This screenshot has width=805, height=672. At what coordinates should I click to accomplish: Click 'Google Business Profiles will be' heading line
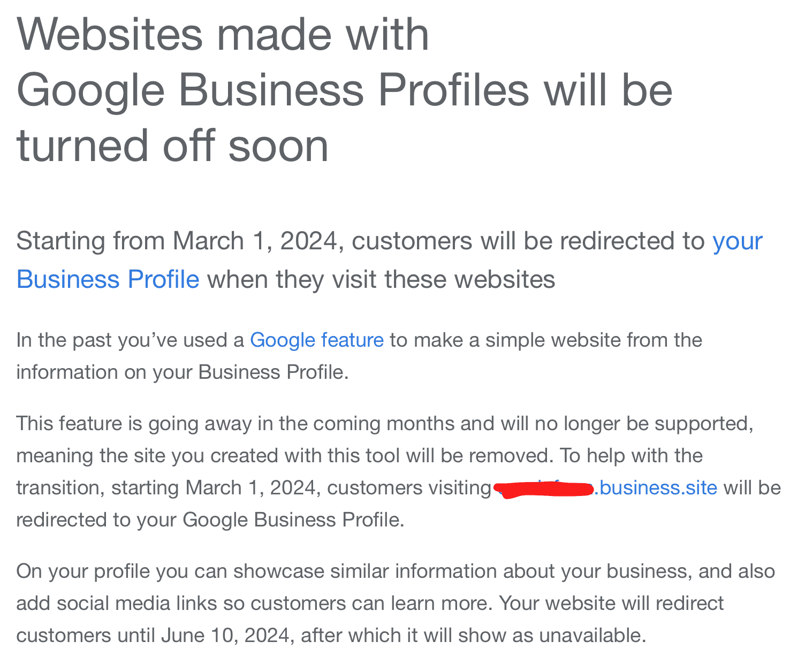pyautogui.click(x=345, y=91)
